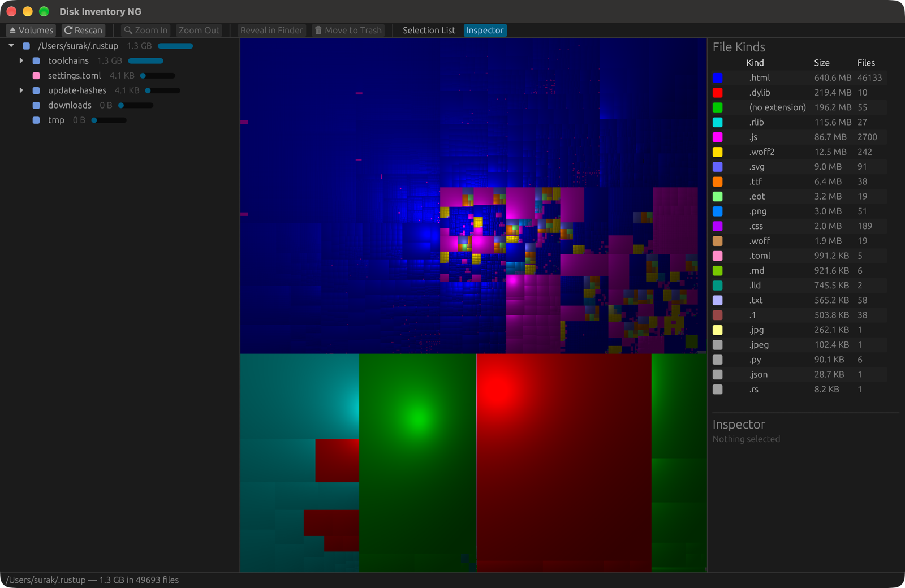The height and width of the screenshot is (588, 905).
Task: Click Reveal in Finder
Action: (271, 31)
